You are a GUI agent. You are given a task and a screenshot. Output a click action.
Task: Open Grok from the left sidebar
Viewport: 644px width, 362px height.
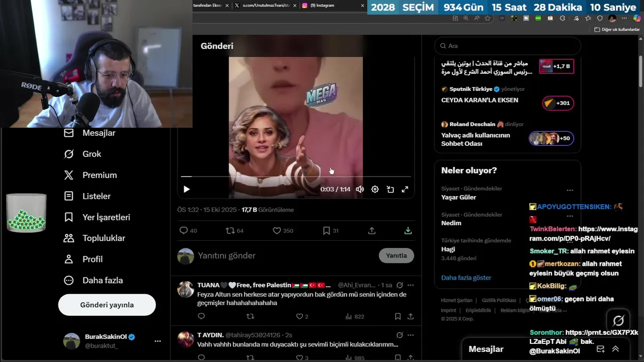[x=83, y=154]
